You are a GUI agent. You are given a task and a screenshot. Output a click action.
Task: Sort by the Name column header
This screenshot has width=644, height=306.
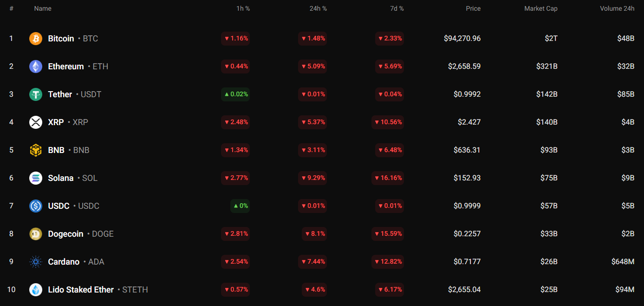click(43, 8)
